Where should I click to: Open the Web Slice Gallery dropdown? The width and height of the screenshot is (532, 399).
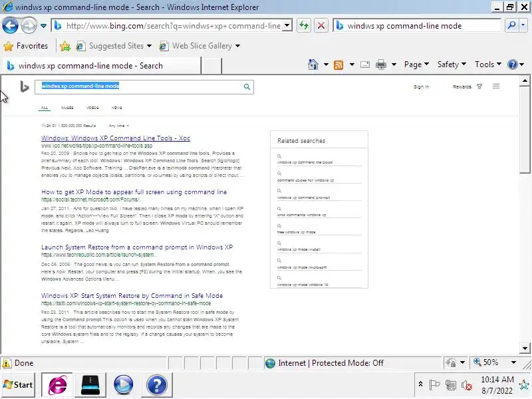(x=200, y=46)
